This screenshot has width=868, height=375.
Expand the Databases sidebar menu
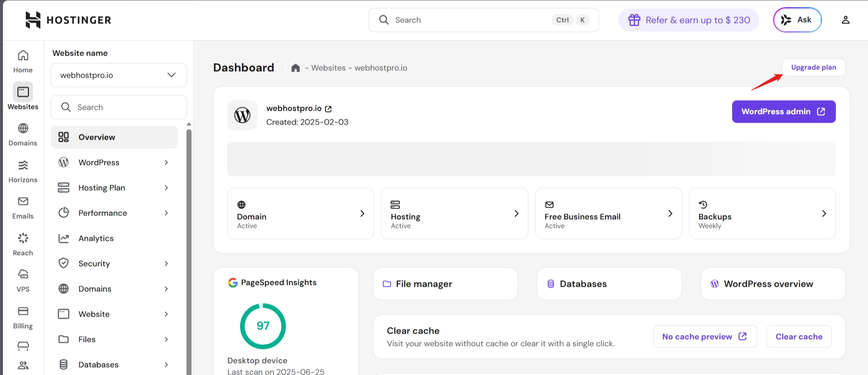coord(114,364)
